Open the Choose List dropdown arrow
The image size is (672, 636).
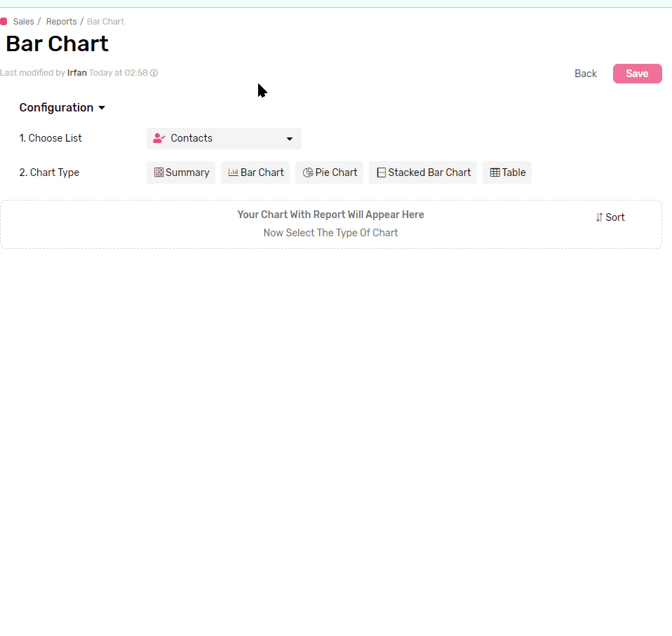point(289,138)
